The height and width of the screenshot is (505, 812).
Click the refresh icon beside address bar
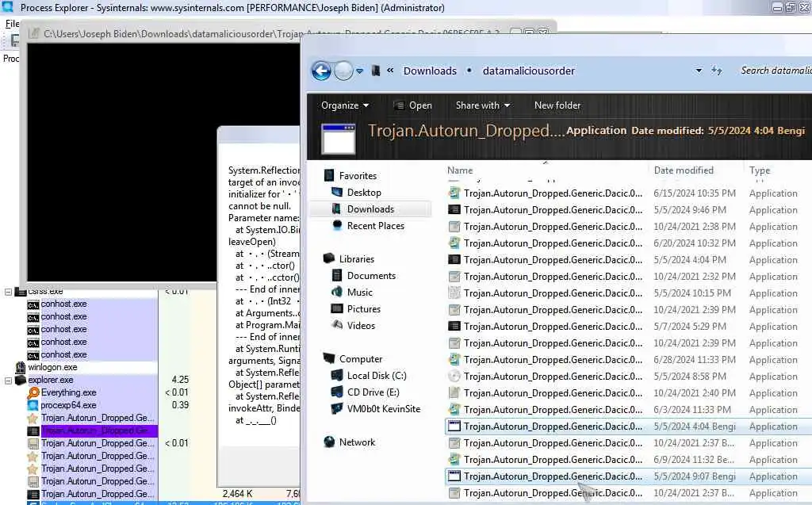(x=717, y=71)
